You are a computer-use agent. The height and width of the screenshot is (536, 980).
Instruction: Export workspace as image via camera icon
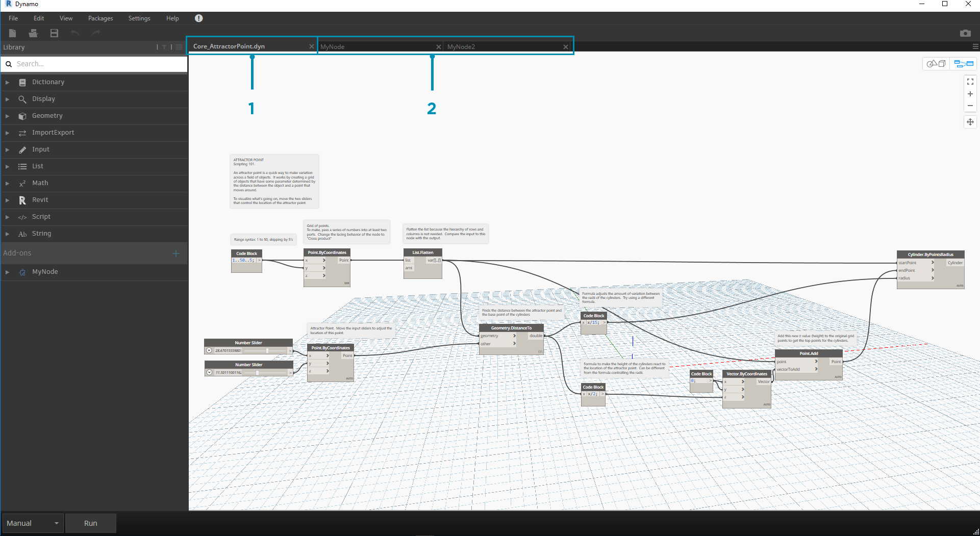click(x=965, y=33)
